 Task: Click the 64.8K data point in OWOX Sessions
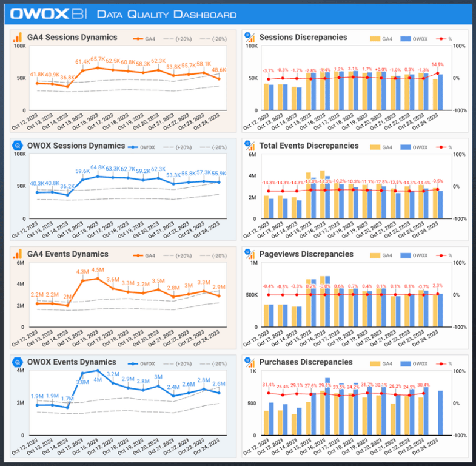pyautogui.click(x=98, y=176)
